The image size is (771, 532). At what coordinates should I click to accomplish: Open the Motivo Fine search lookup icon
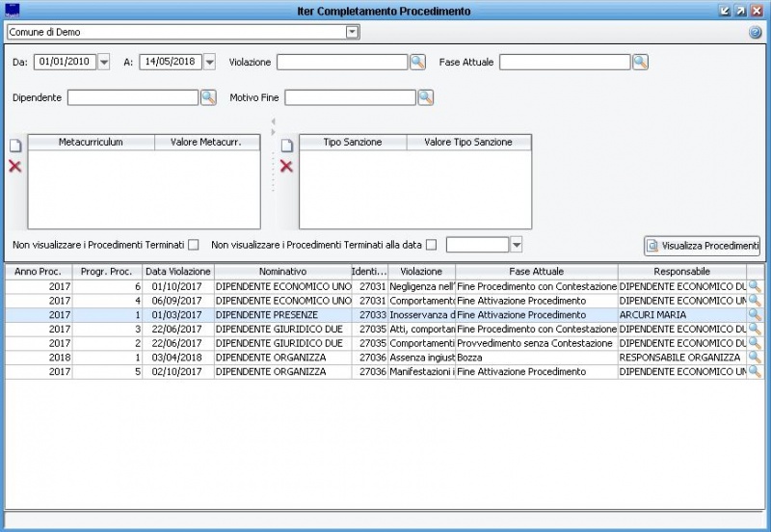(x=425, y=97)
